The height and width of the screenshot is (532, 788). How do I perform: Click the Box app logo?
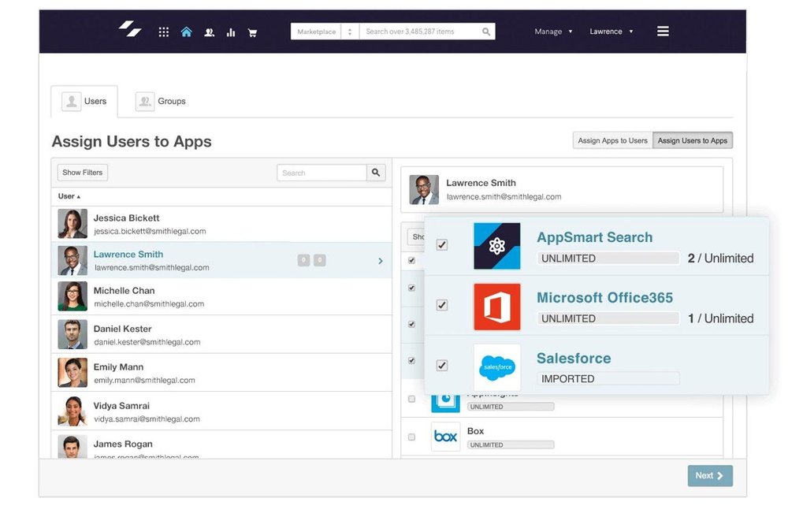[445, 437]
